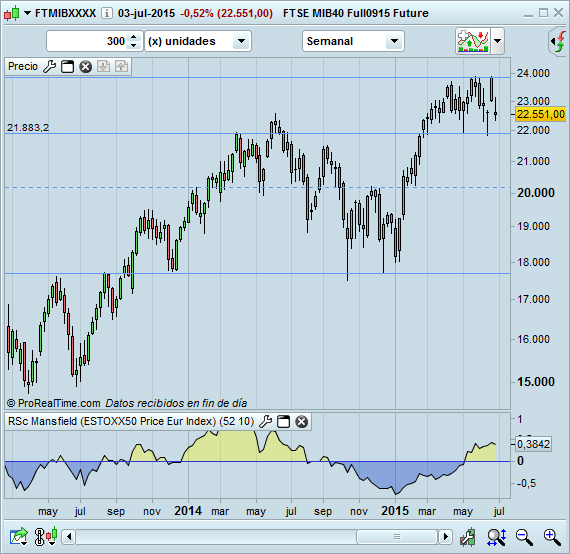Click the move-panel-up arrow in Precio bar
570x554 pixels.
(x=121, y=67)
